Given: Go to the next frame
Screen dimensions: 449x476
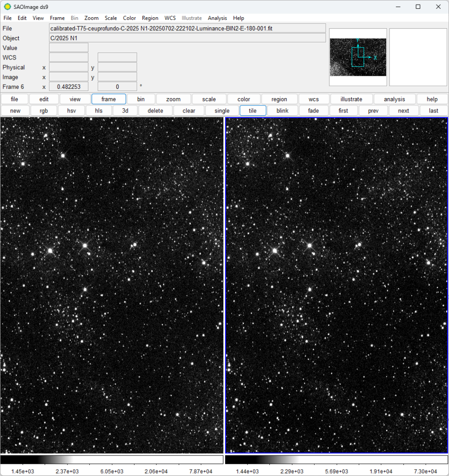Looking at the screenshot, I should pos(404,111).
